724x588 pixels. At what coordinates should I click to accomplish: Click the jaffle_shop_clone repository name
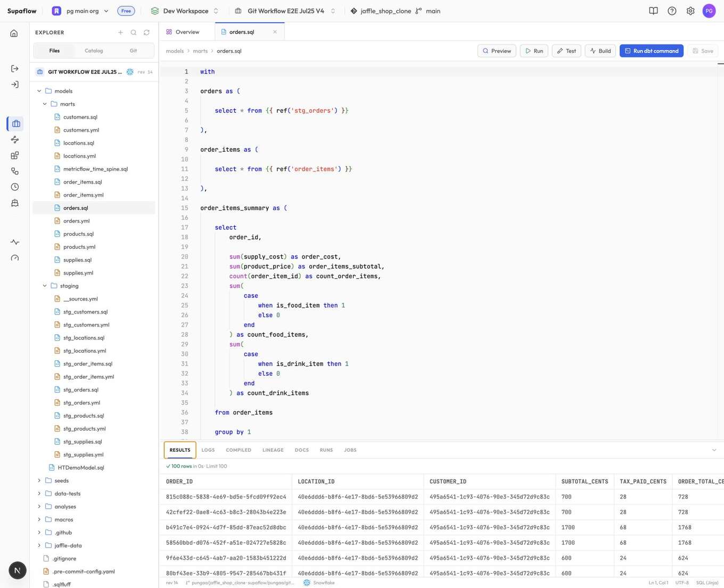click(385, 11)
